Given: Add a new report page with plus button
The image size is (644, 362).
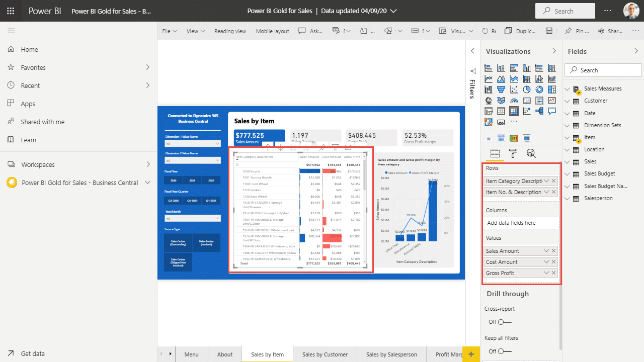Looking at the screenshot, I should [x=471, y=354].
